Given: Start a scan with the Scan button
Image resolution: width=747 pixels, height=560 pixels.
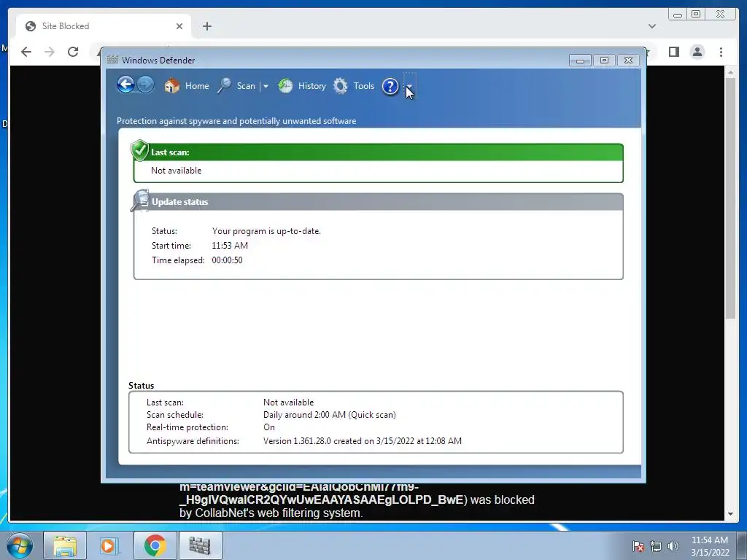Looking at the screenshot, I should [237, 86].
